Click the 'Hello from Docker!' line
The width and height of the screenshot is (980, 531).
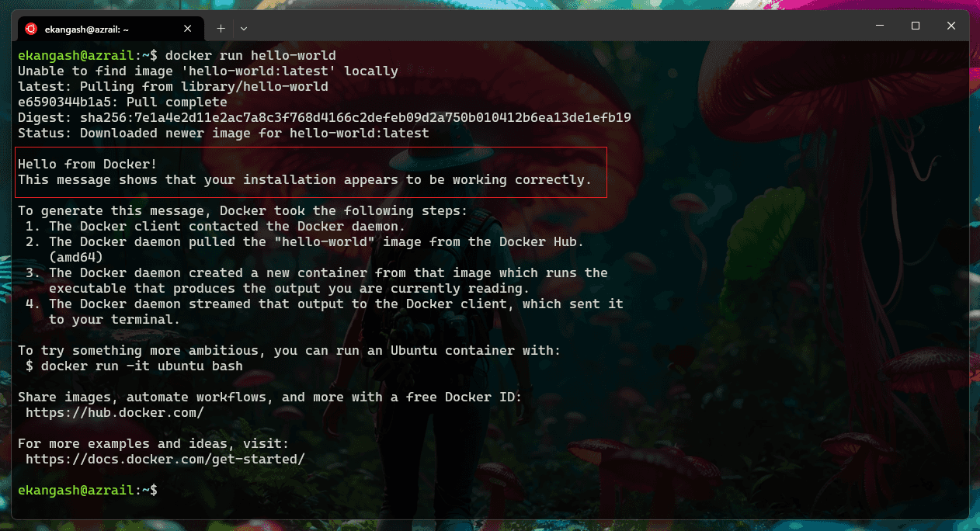click(88, 165)
